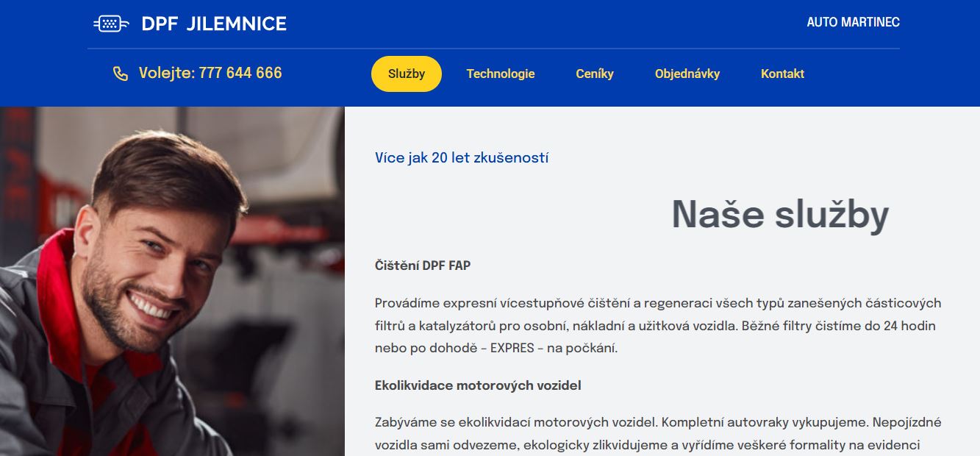Select the Čištění DPF FAP heading
This screenshot has width=980, height=456.
coord(423,266)
